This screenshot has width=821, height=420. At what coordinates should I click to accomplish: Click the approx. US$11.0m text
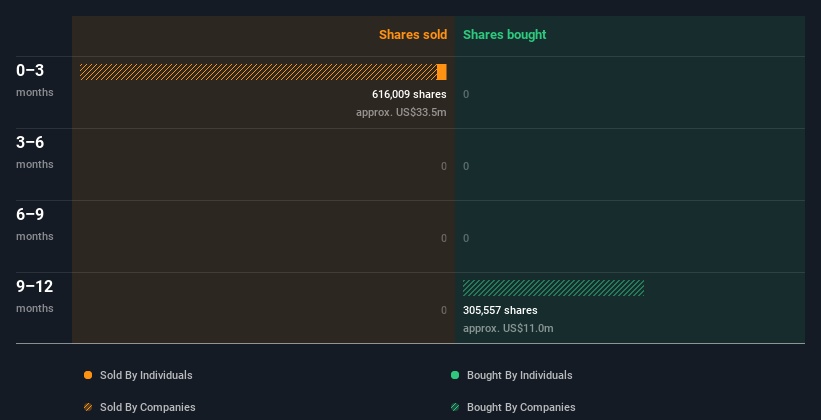(x=508, y=328)
